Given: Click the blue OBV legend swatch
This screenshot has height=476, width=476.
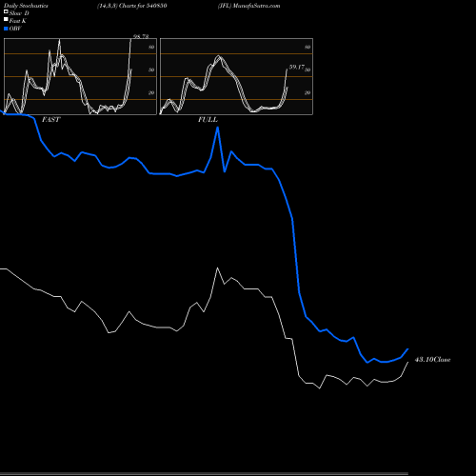Looking at the screenshot, I should click(x=6, y=29).
